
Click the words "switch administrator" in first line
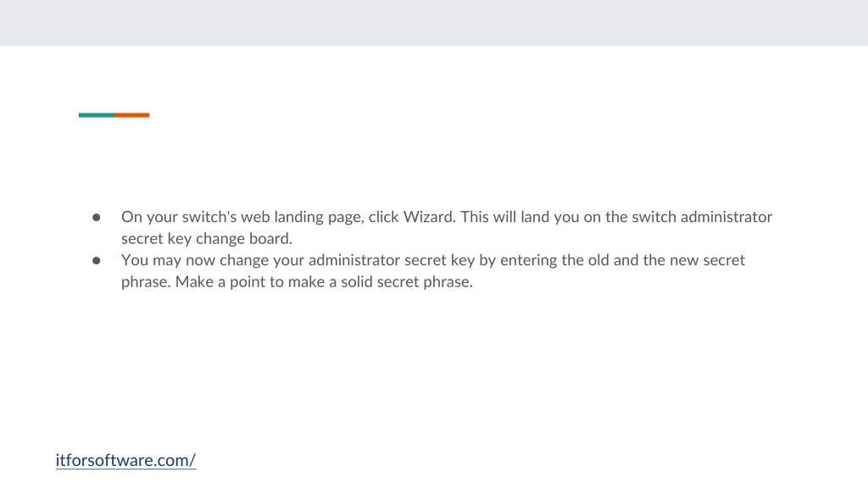[x=702, y=217]
